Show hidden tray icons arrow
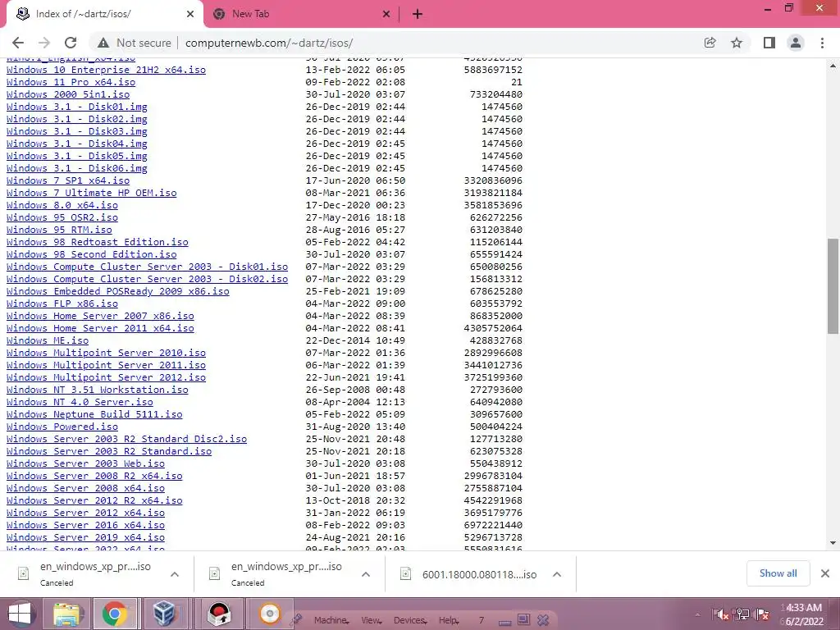The height and width of the screenshot is (630, 840). [x=697, y=614]
